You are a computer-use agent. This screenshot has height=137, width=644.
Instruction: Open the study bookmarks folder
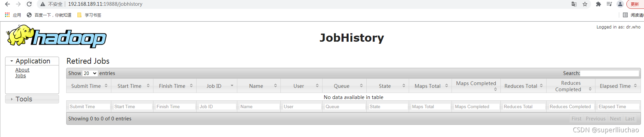coord(89,15)
